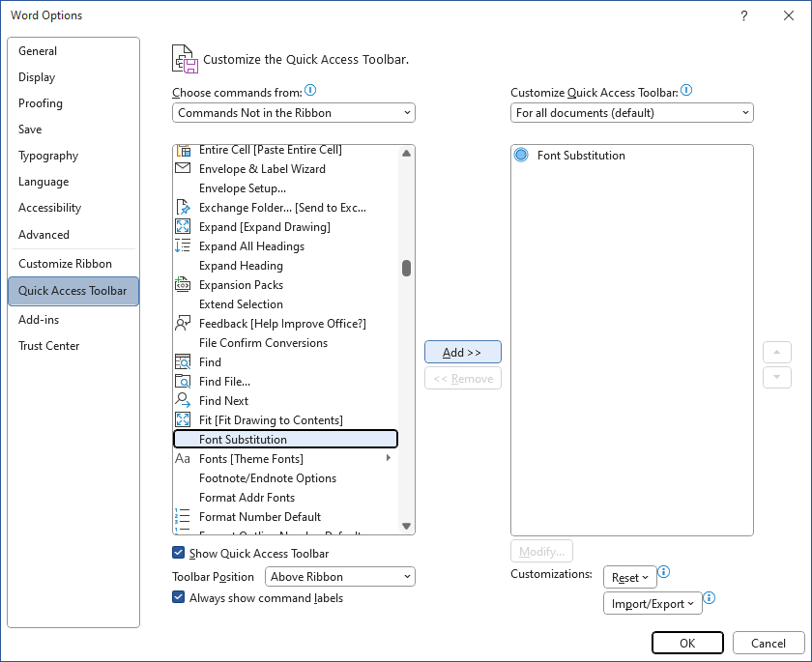Screen dimensions: 812x662
Task: Open the For all documents dropdown
Action: click(x=631, y=112)
